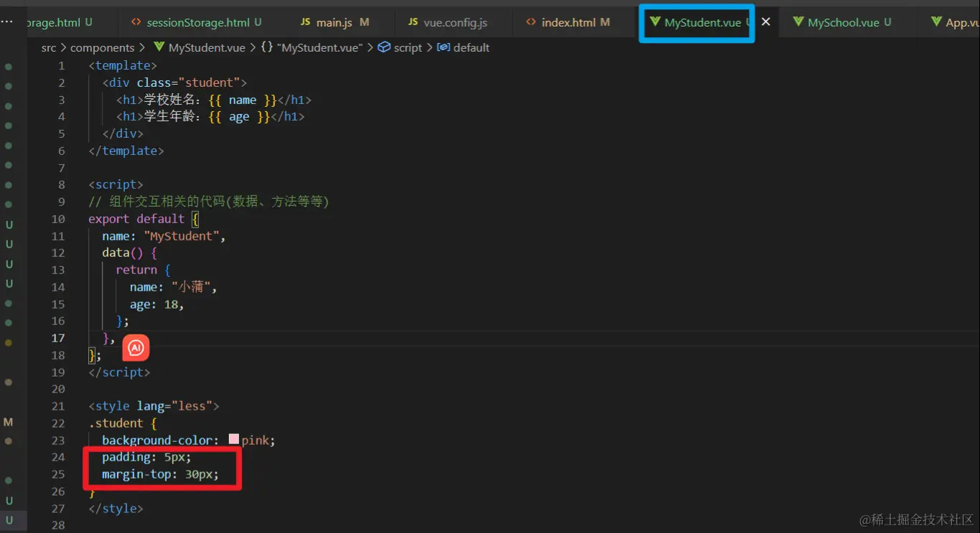Click the "小蒲" string value
Image resolution: width=980 pixels, height=533 pixels.
click(190, 287)
